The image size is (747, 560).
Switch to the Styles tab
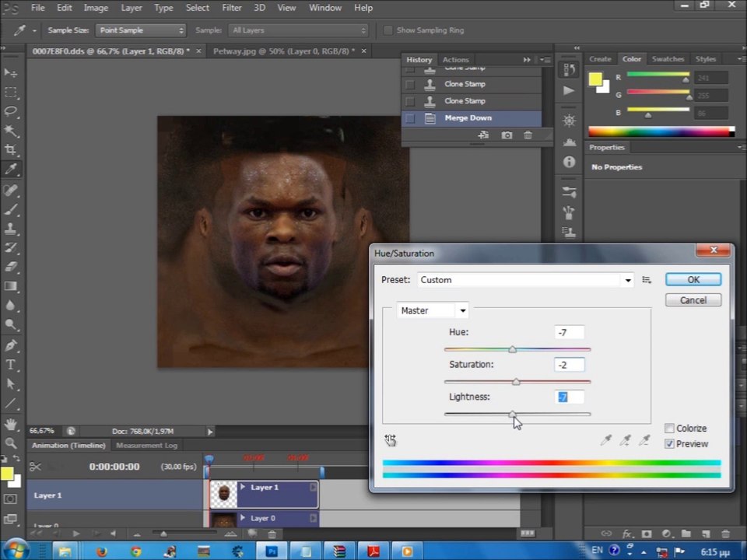706,59
